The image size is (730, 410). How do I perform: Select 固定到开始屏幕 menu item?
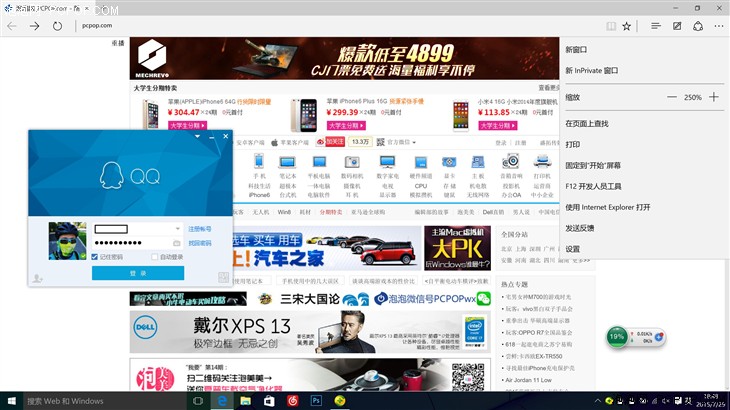(x=593, y=165)
